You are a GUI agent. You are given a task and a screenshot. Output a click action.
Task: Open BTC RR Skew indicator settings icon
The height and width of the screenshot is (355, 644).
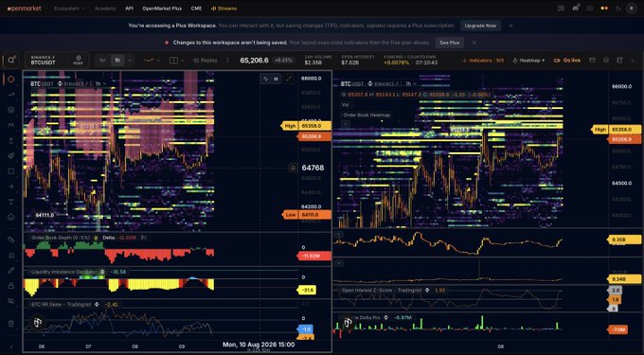pos(97,305)
